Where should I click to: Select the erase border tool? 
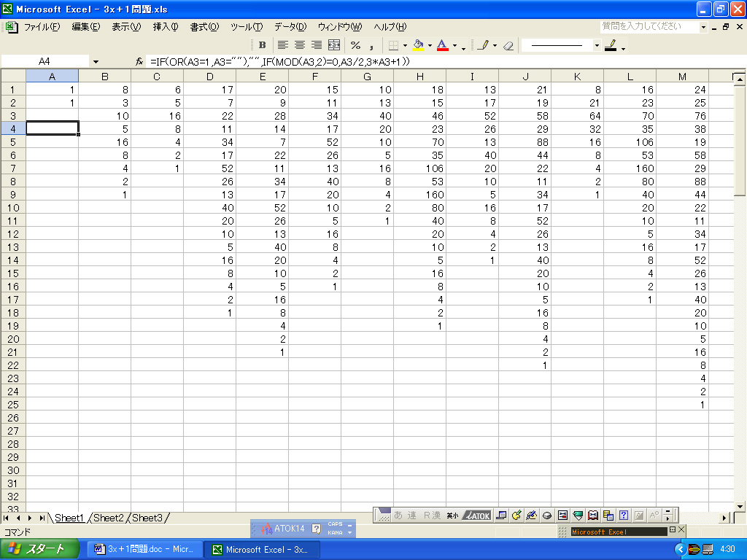click(508, 45)
